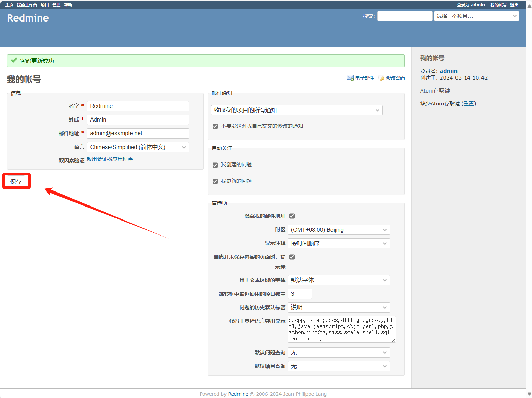This screenshot has height=398, width=532.
Task: Open the mail notification options dropdown
Action: 296,110
